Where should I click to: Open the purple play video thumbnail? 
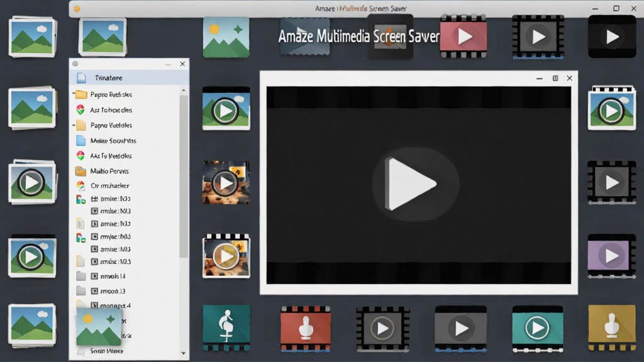[611, 256]
